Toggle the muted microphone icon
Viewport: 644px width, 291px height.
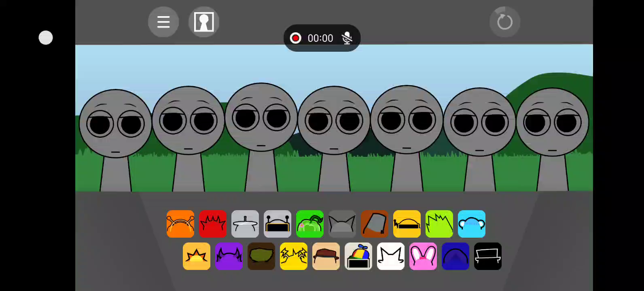click(x=347, y=38)
